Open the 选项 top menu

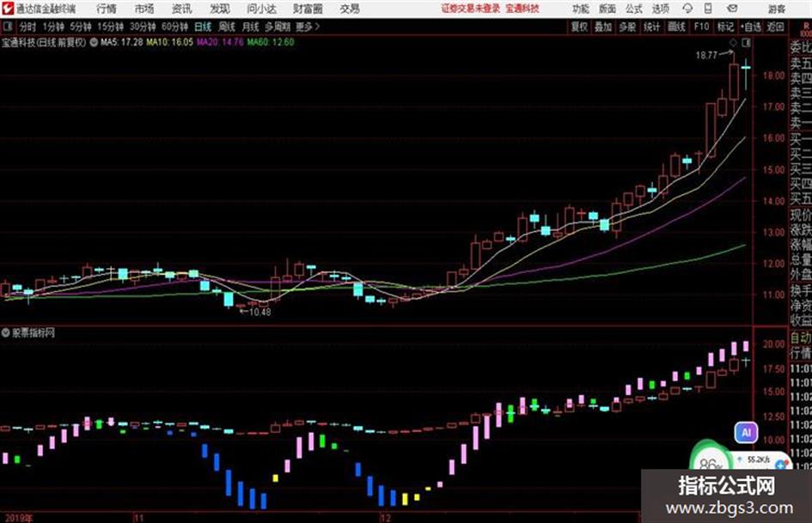tap(661, 9)
